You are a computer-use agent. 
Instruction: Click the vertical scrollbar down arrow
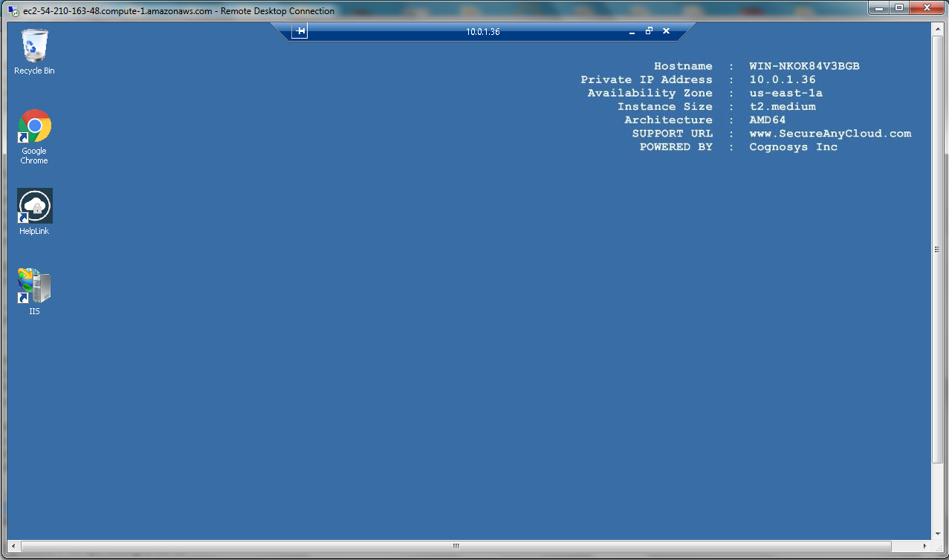click(x=937, y=533)
